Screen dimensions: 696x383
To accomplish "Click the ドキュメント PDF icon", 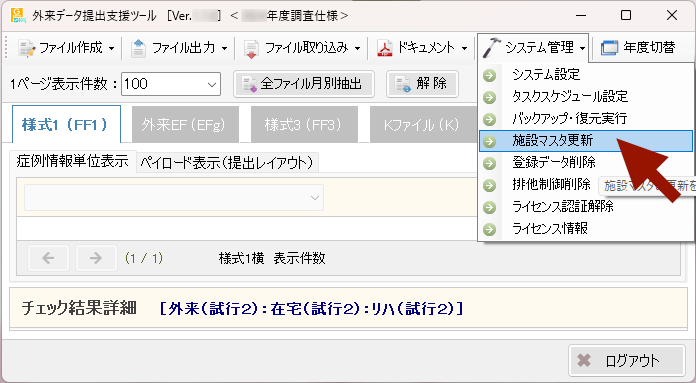I will click(x=384, y=48).
